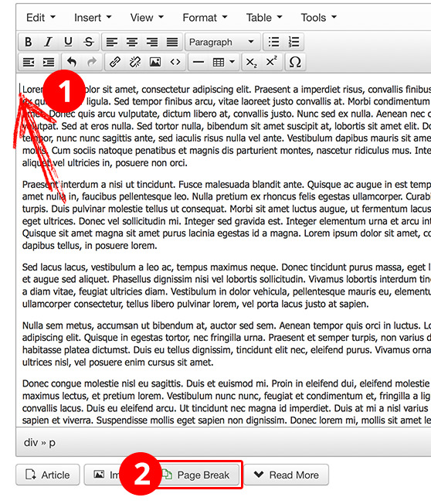Screen dimensions: 431x504
Task: Click in paragraph starting 'Donec congue molestie'
Action: tap(226, 402)
